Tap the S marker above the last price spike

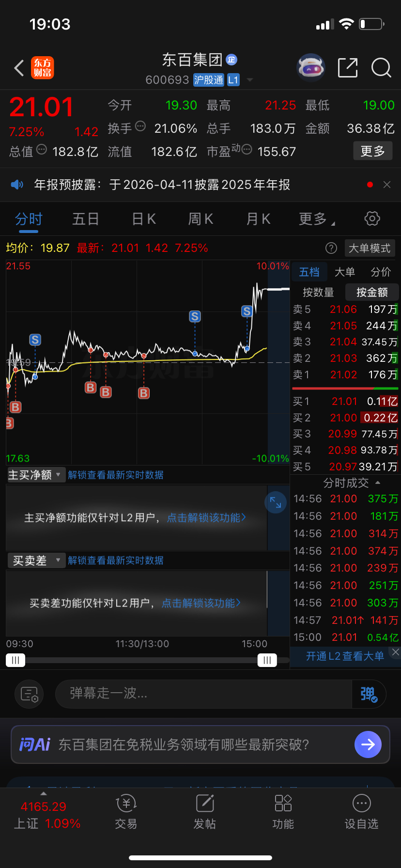click(x=247, y=311)
